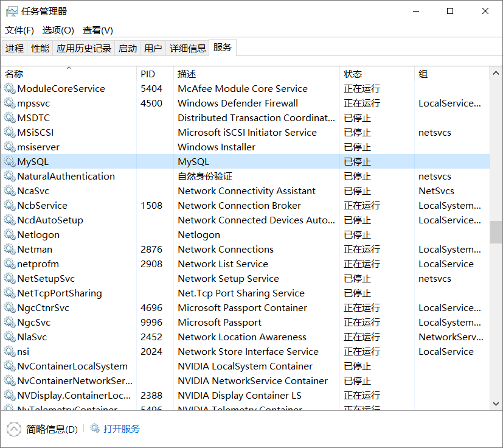Click the gear icon beside NvContainerLocalSystem
The width and height of the screenshot is (503, 448).
10,366
